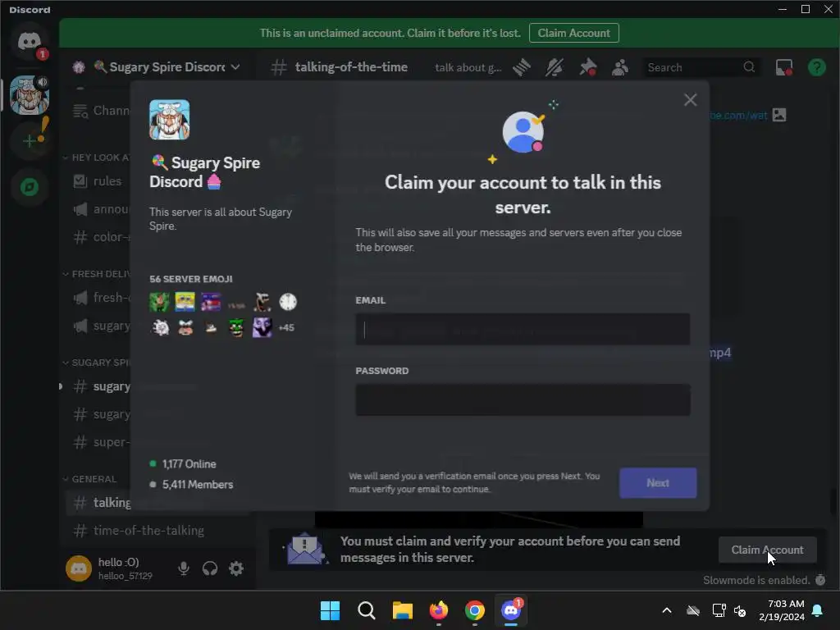Open Google Chrome from taskbar

click(475, 610)
